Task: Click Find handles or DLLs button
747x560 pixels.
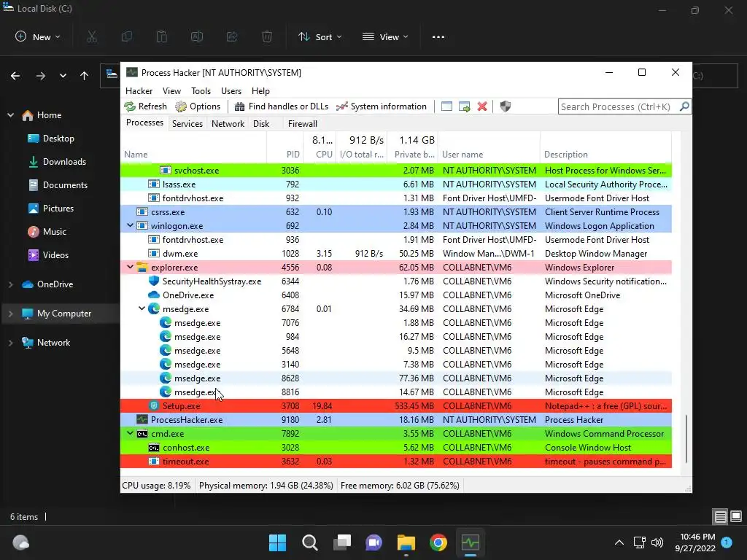Action: pyautogui.click(x=281, y=106)
